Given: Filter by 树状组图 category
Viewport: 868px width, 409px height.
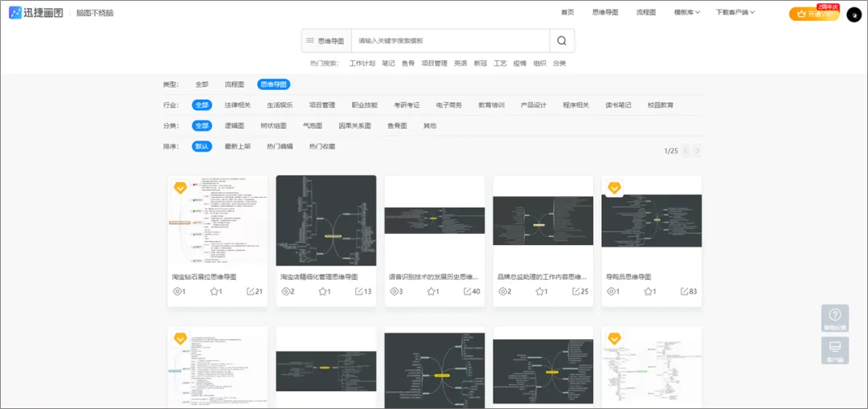Looking at the screenshot, I should tap(273, 125).
